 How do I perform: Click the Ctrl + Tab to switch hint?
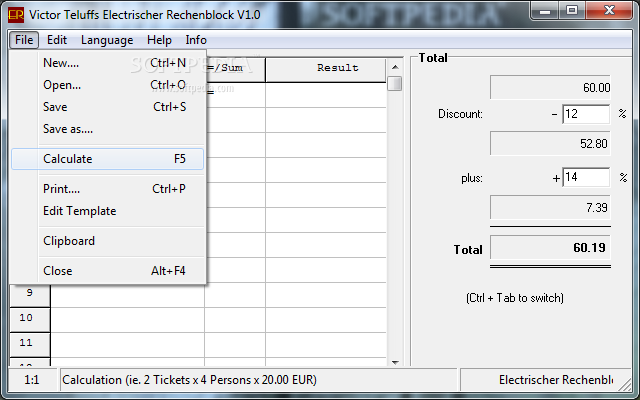515,298
